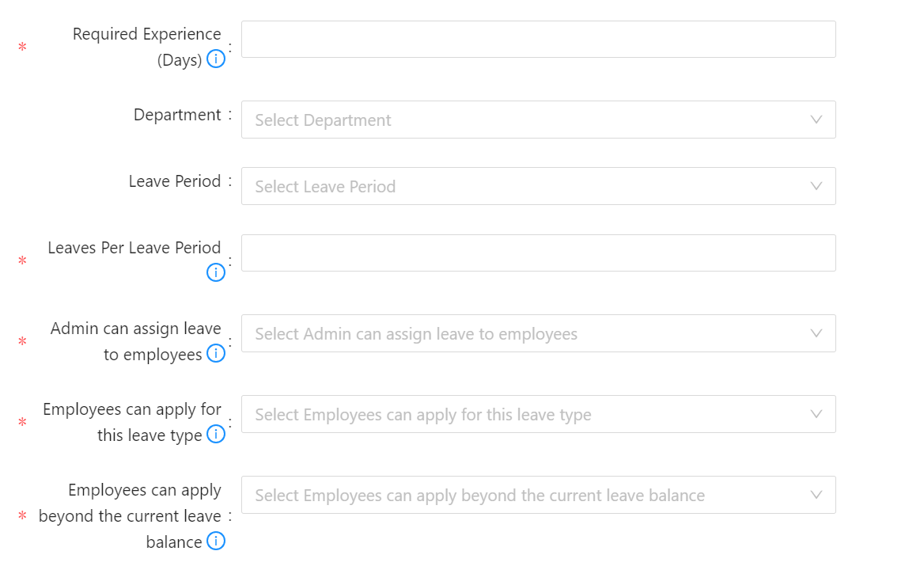Screen dimensions: 924x570
Task: Click the Leave Period label text
Action: pyautogui.click(x=174, y=181)
